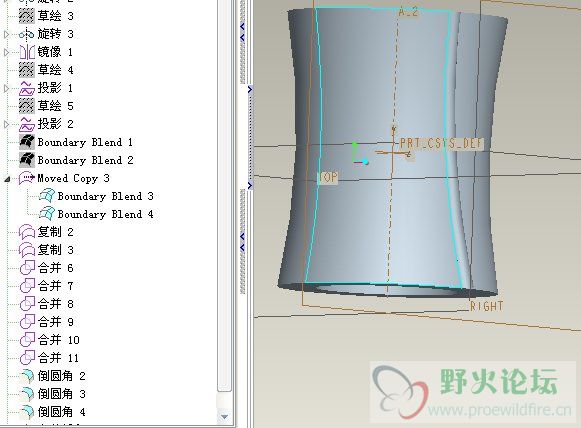Click the PRT_CSYS_DEF coordinate system label
Image resolution: width=581 pixels, height=428 pixels.
pyautogui.click(x=441, y=143)
